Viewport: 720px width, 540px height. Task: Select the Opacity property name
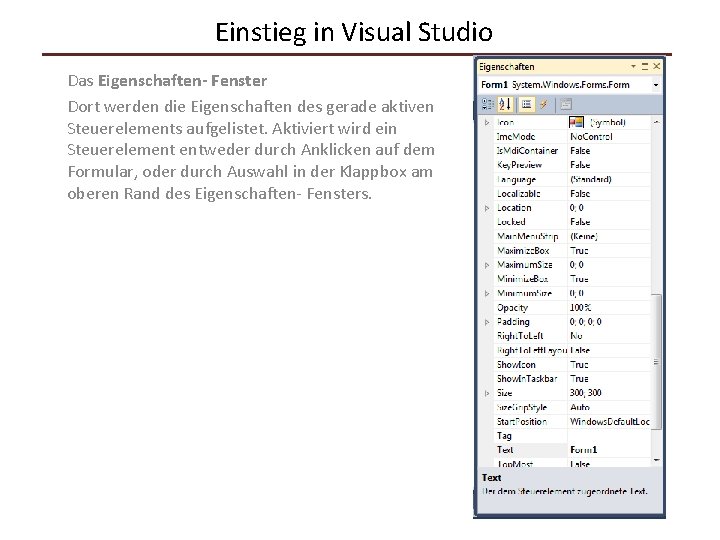pyautogui.click(x=512, y=308)
